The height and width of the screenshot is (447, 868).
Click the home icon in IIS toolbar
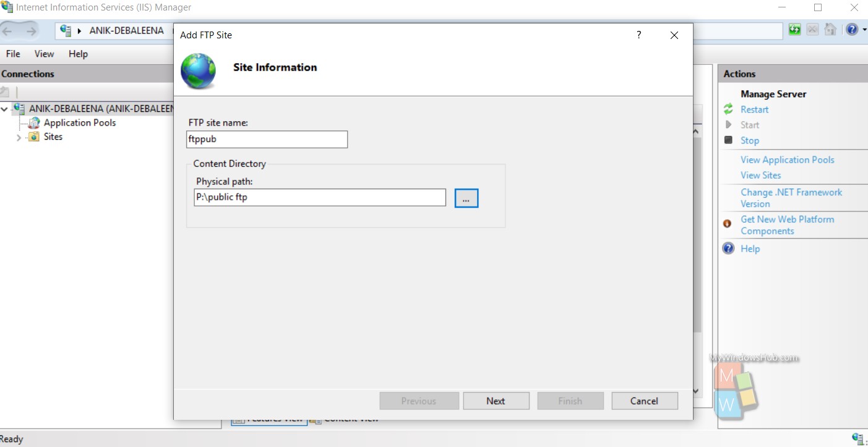pos(830,30)
